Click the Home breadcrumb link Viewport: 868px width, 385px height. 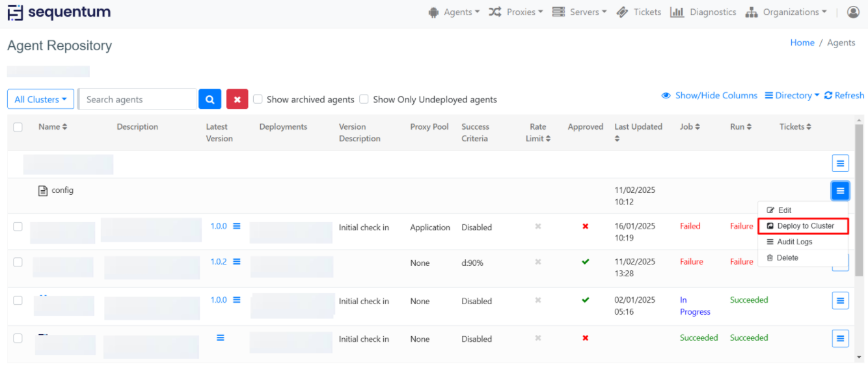[x=802, y=42]
